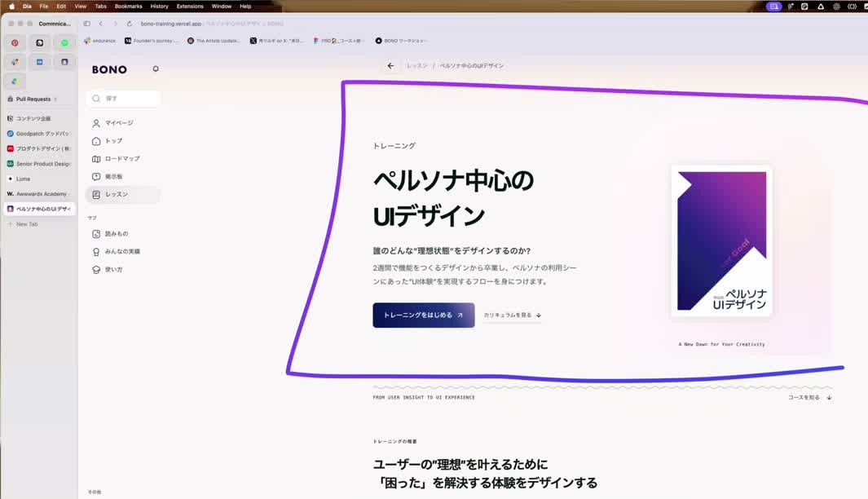This screenshot has width=868, height=499.
Task: Click the white triangle menu bar icon
Action: tap(821, 7)
